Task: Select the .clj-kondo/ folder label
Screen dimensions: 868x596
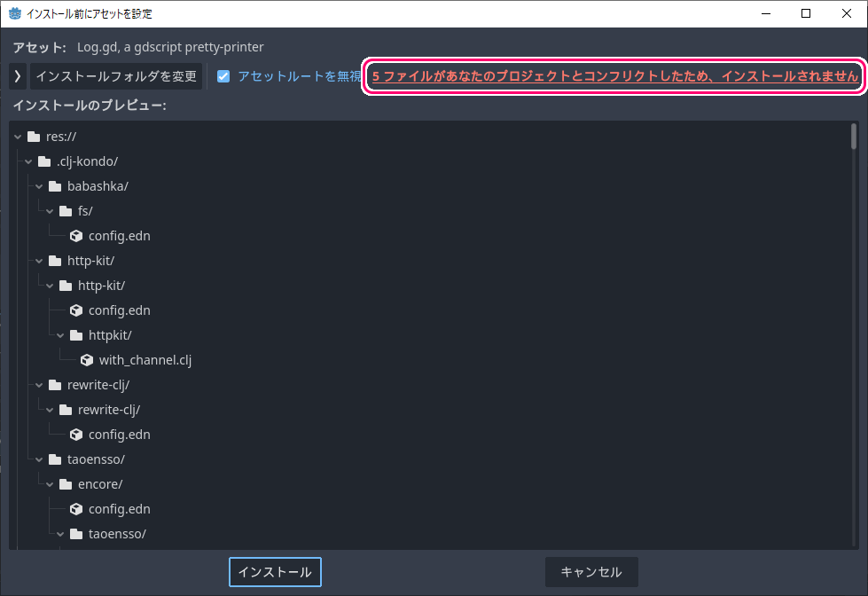Action: pyautogui.click(x=87, y=161)
